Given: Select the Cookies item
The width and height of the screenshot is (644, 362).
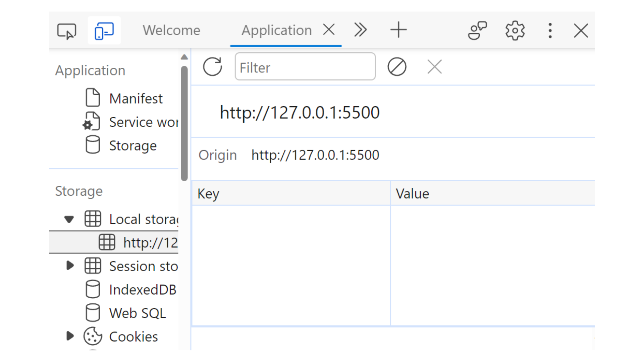Looking at the screenshot, I should coord(133,337).
